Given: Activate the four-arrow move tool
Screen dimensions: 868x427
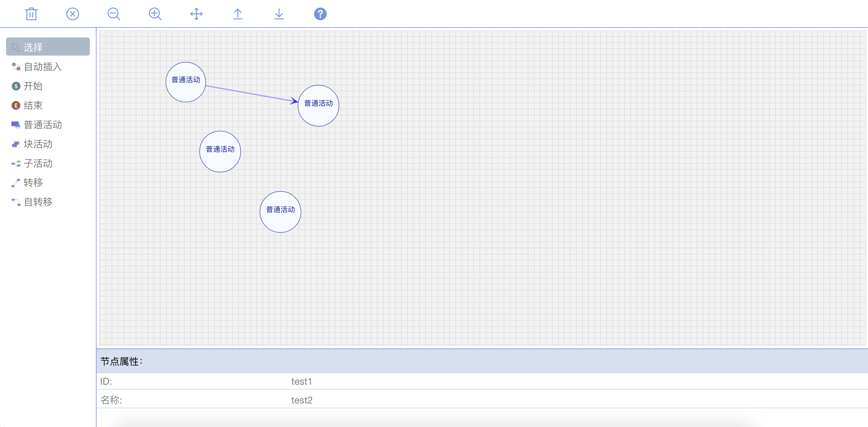Looking at the screenshot, I should point(196,14).
